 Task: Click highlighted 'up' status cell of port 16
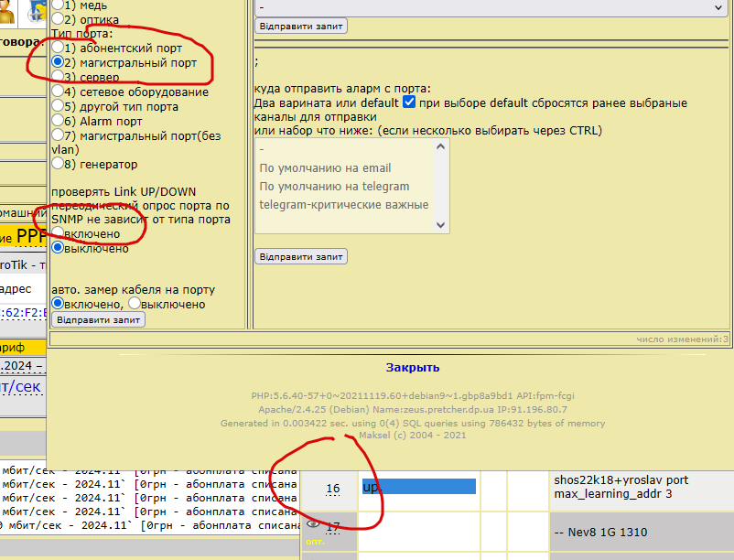pyautogui.click(x=419, y=487)
